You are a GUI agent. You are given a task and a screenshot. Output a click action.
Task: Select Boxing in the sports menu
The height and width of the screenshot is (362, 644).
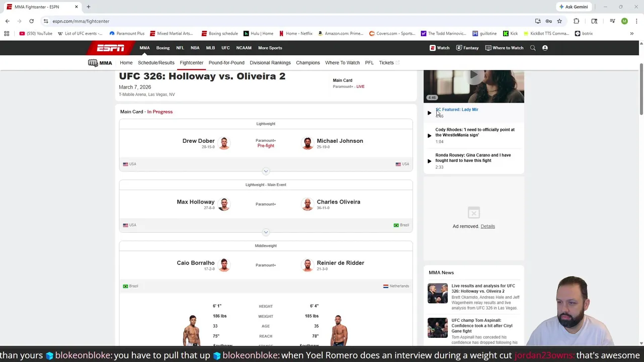pos(163,48)
